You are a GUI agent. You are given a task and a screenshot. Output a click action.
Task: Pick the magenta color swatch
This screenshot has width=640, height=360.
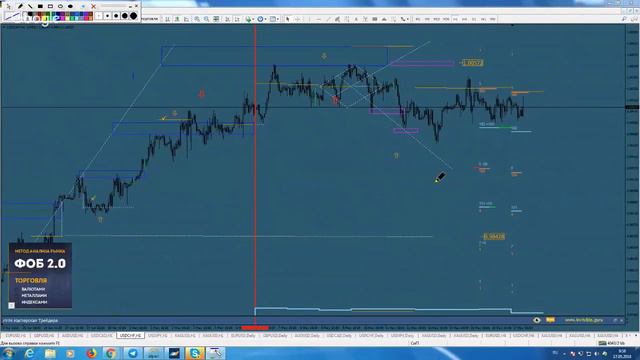coord(62,18)
